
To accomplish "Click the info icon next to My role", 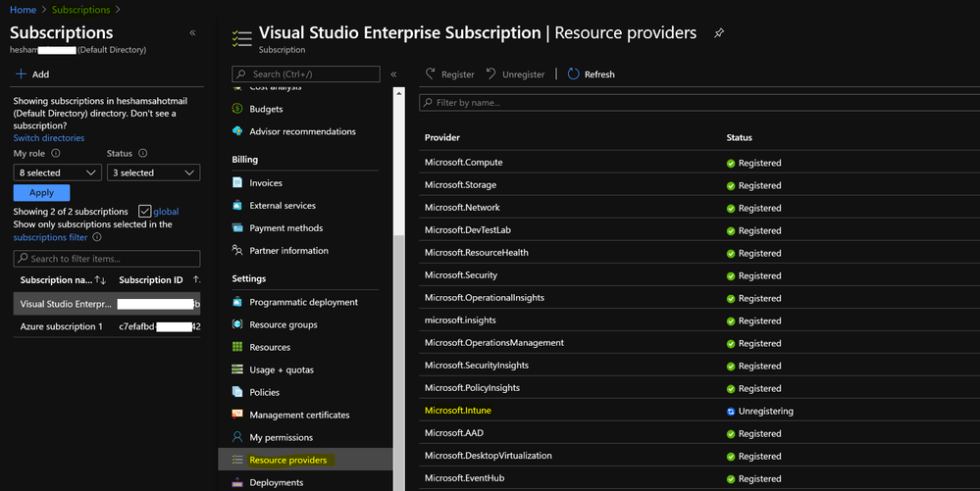I will click(x=56, y=153).
